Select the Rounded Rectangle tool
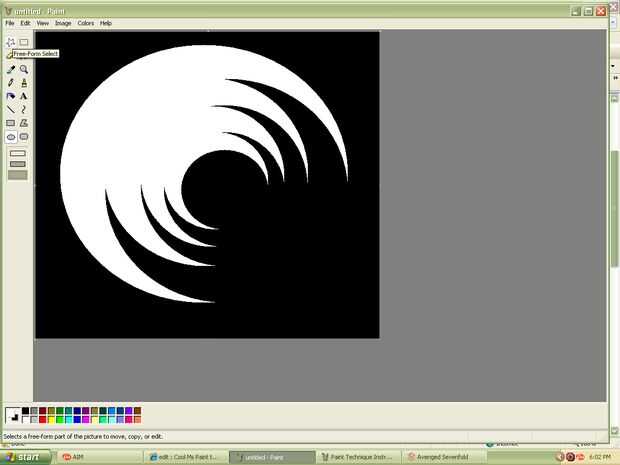The width and height of the screenshot is (620, 465). (24, 137)
